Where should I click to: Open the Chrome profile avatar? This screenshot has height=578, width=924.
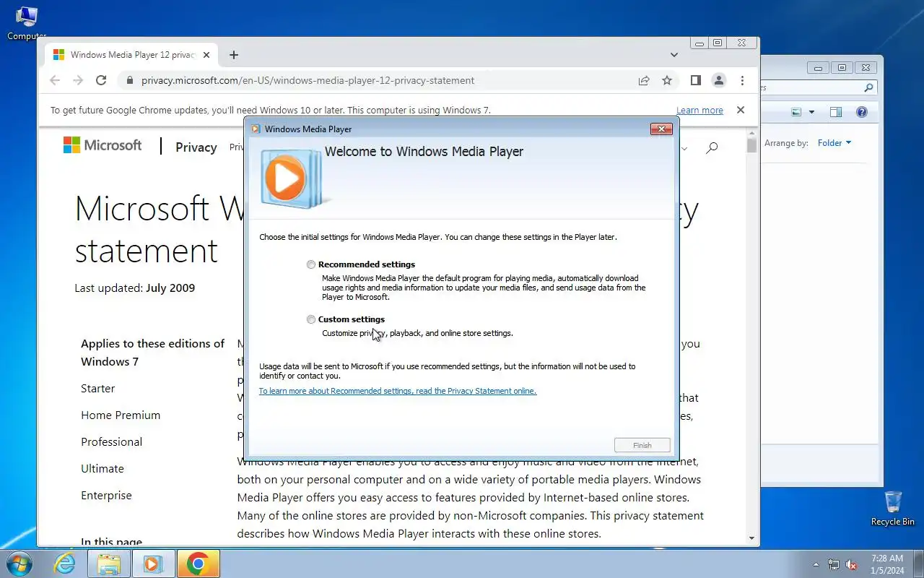[719, 80]
